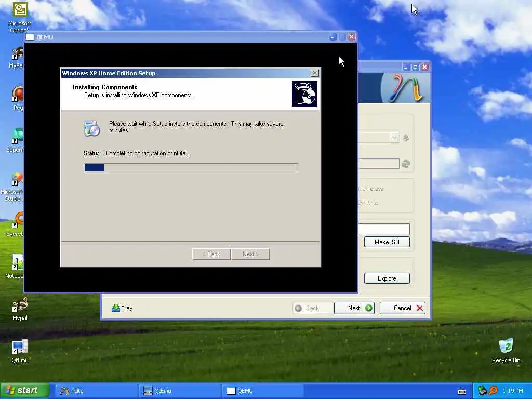
Task: Click the setup box icon in header
Action: [304, 94]
